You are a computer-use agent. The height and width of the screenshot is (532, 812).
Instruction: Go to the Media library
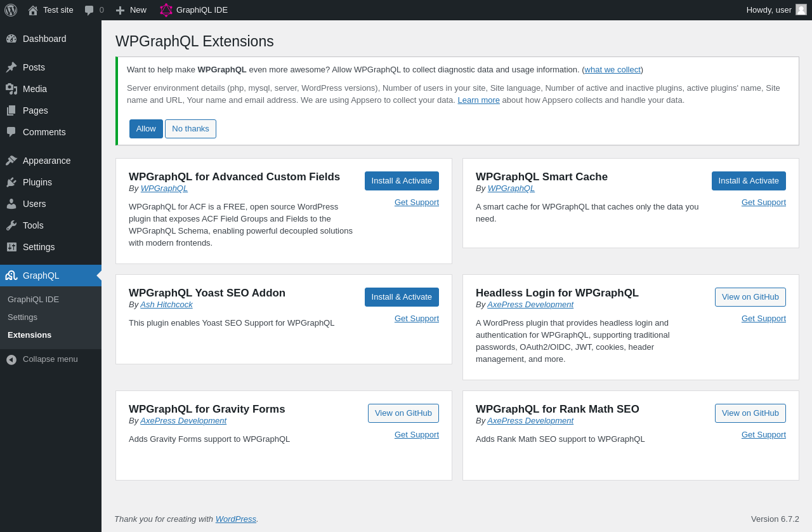point(35,89)
